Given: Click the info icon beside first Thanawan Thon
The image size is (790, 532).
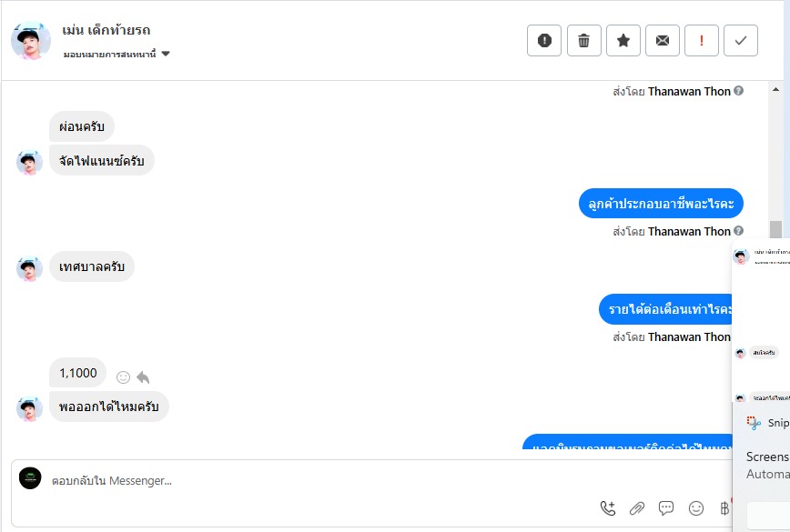Looking at the screenshot, I should tap(739, 91).
